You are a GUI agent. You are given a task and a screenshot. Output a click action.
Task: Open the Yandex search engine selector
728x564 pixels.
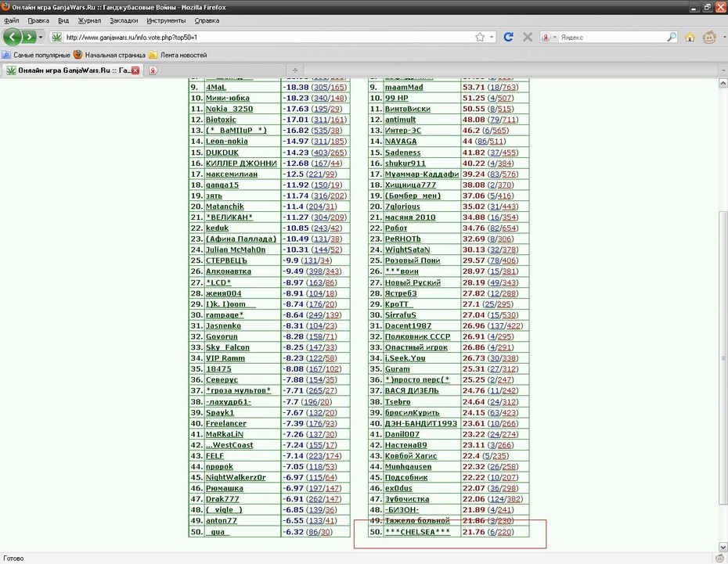(x=550, y=37)
